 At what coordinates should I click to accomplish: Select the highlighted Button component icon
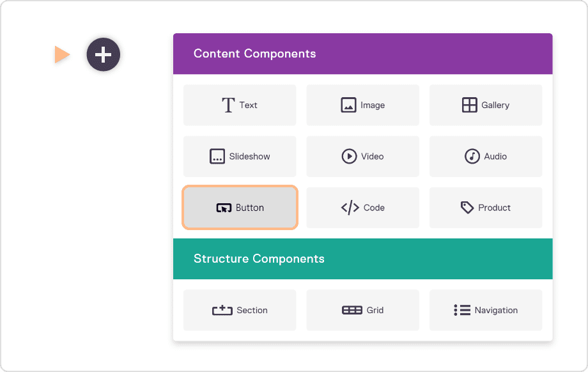click(224, 208)
